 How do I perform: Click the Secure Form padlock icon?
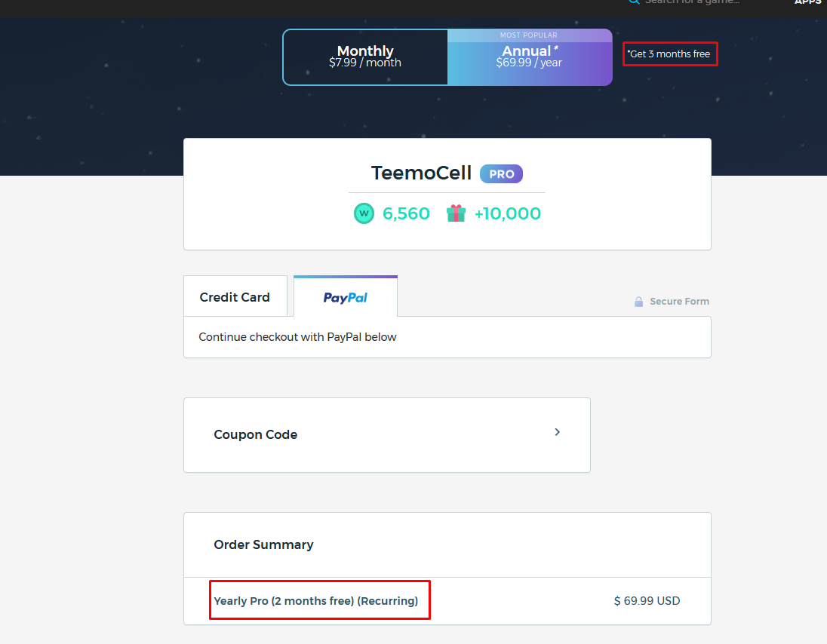pyautogui.click(x=639, y=302)
